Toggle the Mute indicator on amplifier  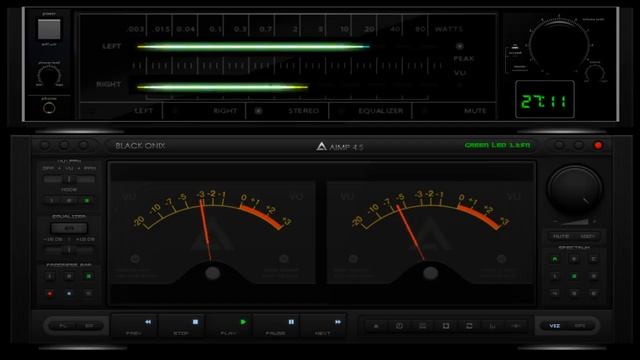454,111
